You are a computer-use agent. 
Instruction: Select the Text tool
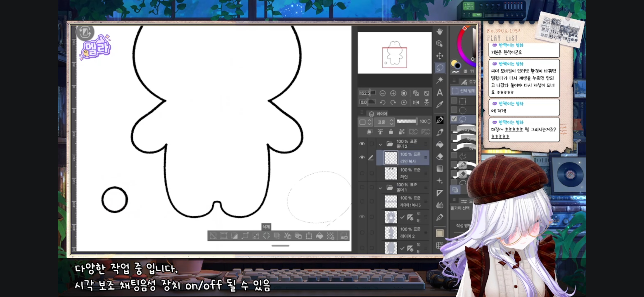[439, 92]
